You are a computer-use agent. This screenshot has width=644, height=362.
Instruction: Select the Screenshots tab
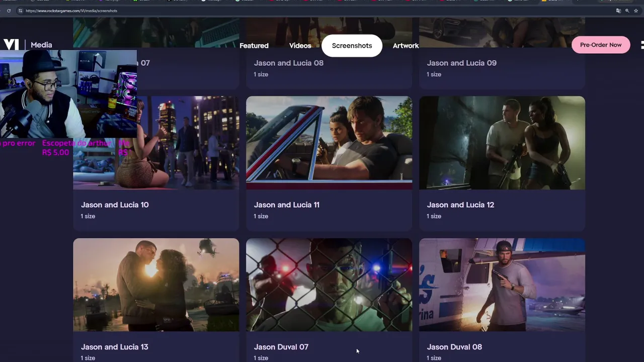point(352,46)
